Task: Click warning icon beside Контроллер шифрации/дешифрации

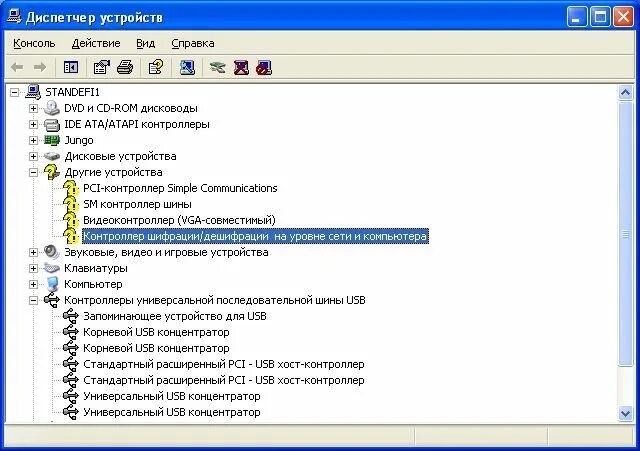Action: pos(71,236)
